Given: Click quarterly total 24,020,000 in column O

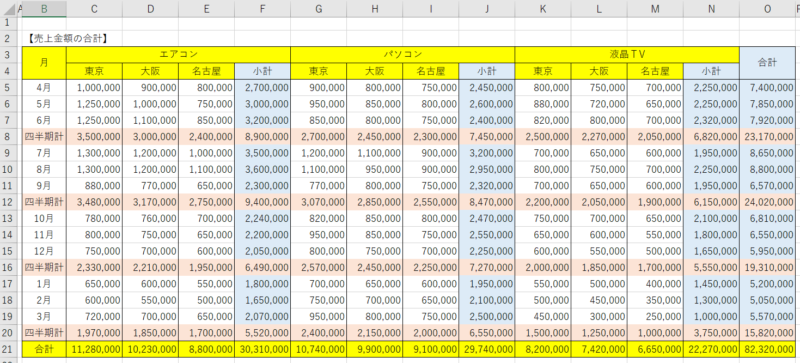Looking at the screenshot, I should click(767, 202).
